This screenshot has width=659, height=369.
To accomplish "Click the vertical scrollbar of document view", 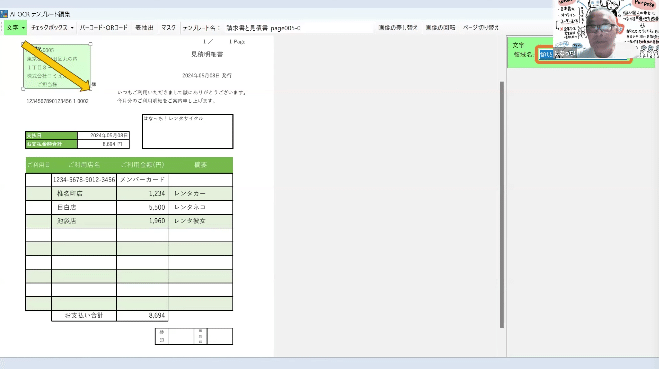I will (x=502, y=204).
